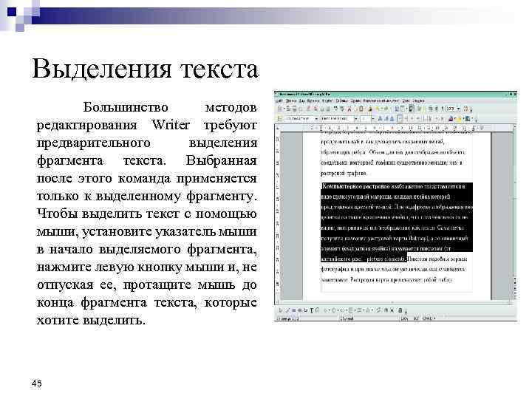Toggle Align Right paragraph button
This screenshot has width=532, height=399.
[x=412, y=119]
